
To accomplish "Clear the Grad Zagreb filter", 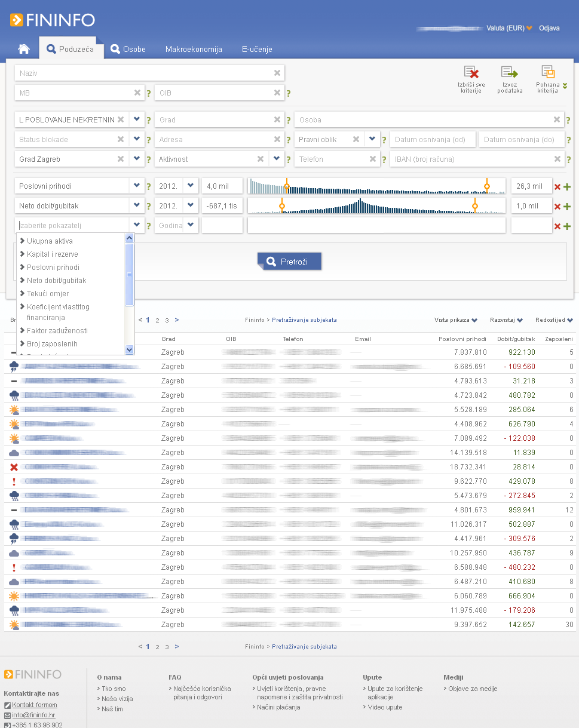I will pyautogui.click(x=121, y=159).
